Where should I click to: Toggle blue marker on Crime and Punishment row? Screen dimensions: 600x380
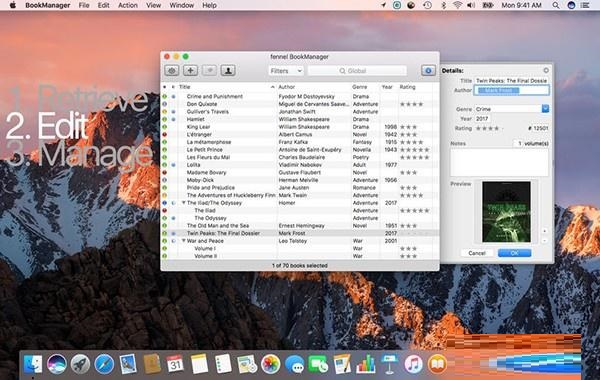(x=173, y=96)
